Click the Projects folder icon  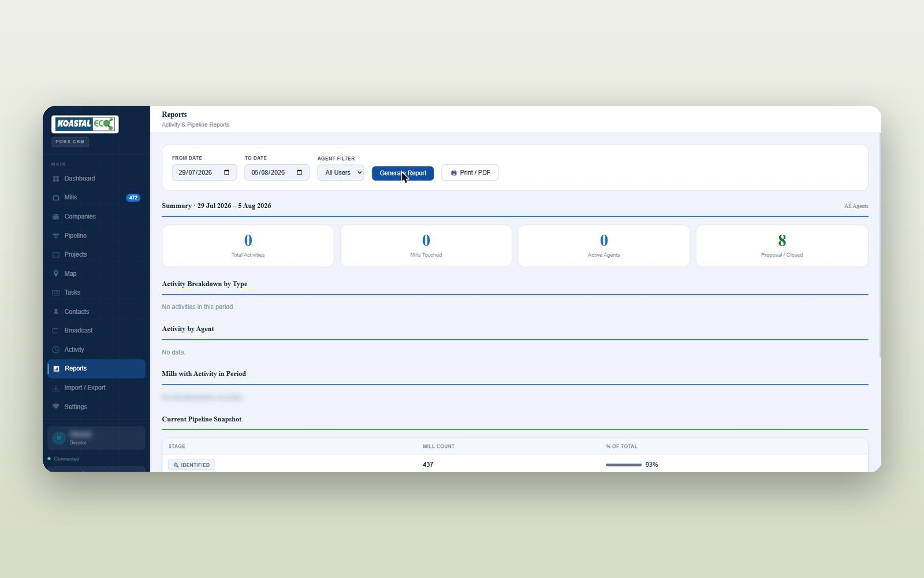(x=56, y=254)
